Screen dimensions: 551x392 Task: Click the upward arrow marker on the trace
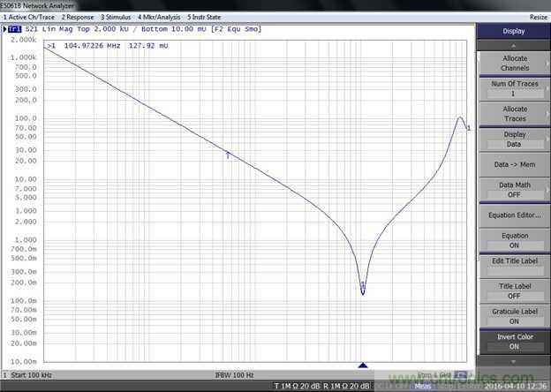[228, 155]
